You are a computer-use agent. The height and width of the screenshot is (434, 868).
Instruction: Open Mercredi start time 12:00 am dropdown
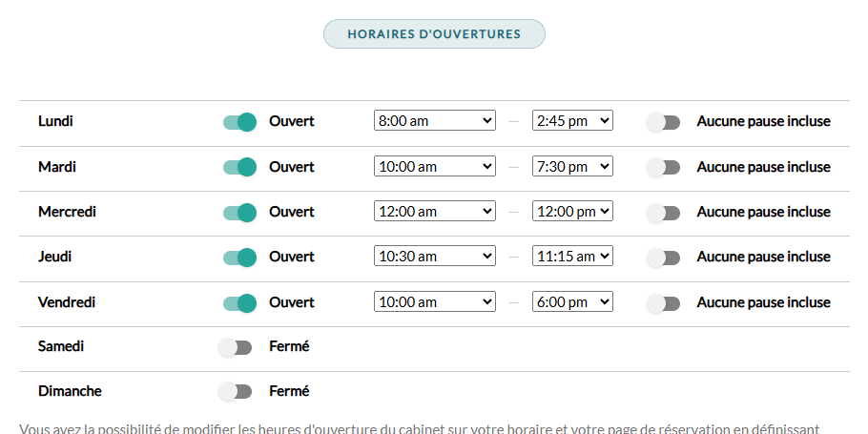(435, 212)
